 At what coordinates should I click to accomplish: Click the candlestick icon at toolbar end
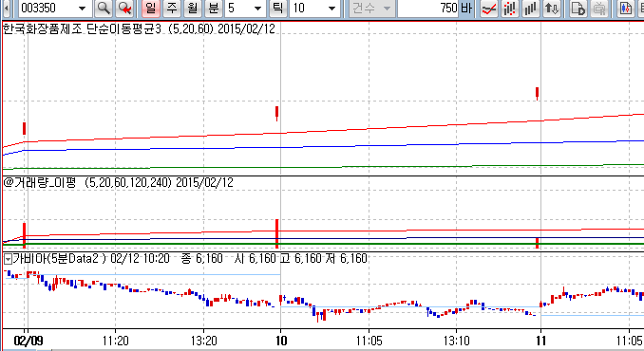[x=626, y=8]
